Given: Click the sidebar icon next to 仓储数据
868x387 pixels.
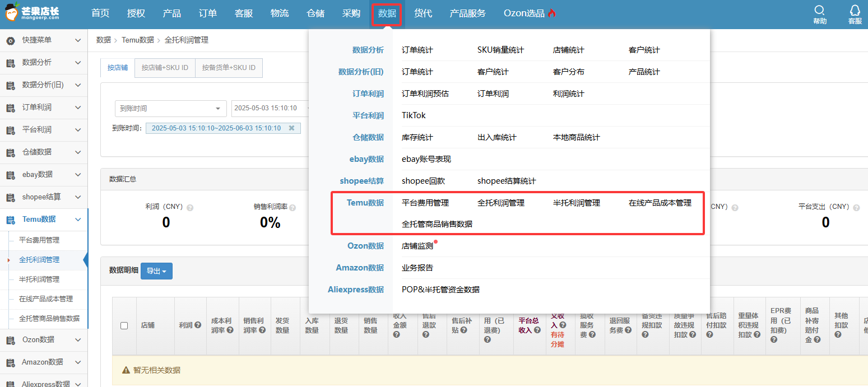Looking at the screenshot, I should pos(10,152).
